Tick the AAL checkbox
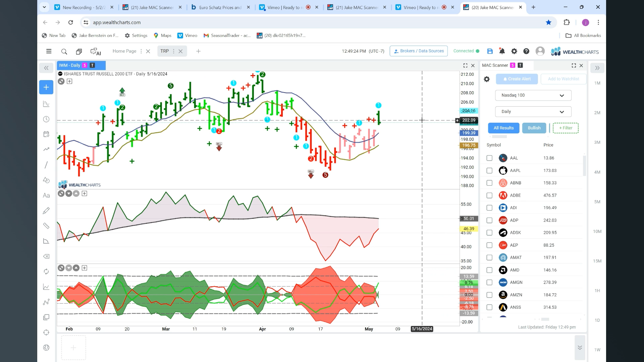Image resolution: width=644 pixels, height=362 pixels. [x=489, y=158]
